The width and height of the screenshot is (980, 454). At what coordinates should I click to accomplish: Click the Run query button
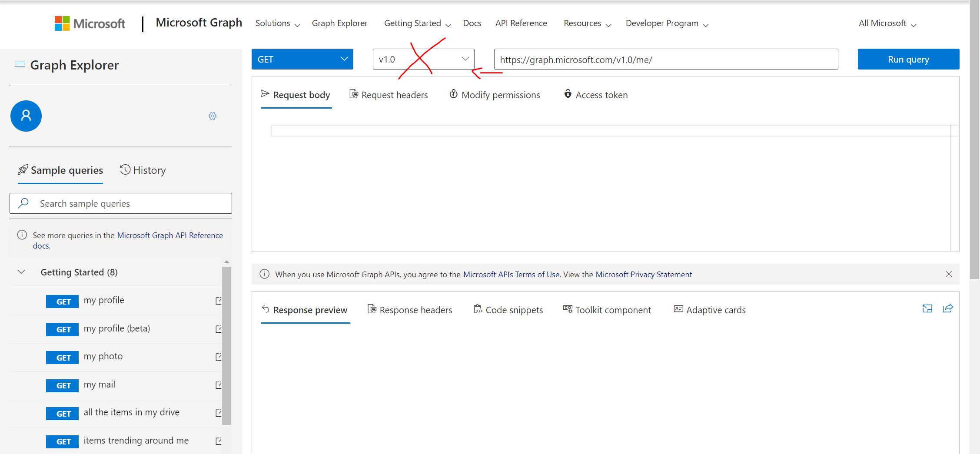[908, 59]
